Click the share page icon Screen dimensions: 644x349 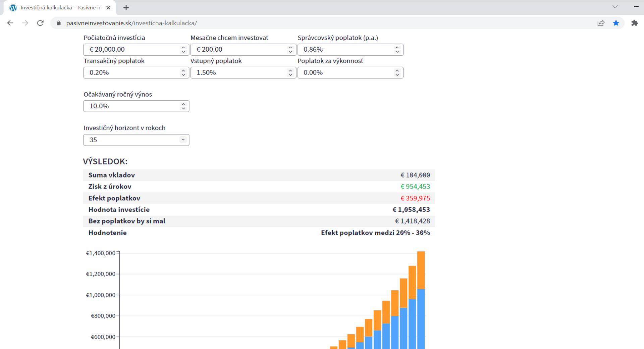pyautogui.click(x=601, y=23)
